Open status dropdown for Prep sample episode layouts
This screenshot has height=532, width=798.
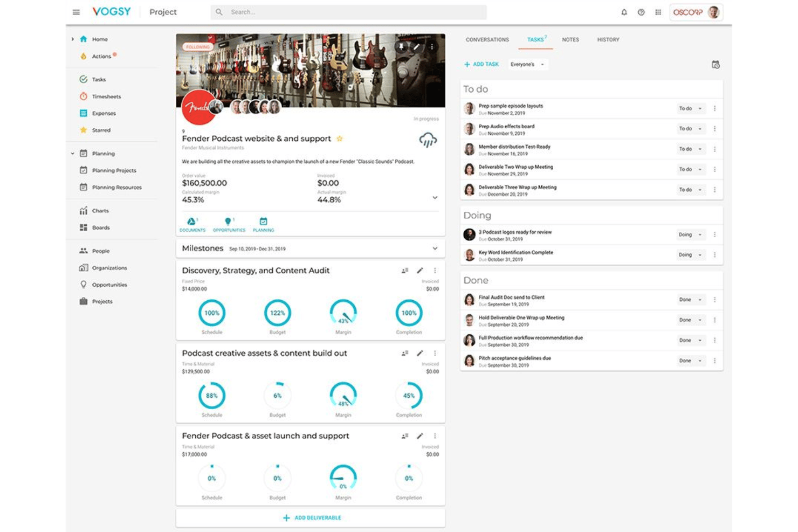tap(691, 108)
